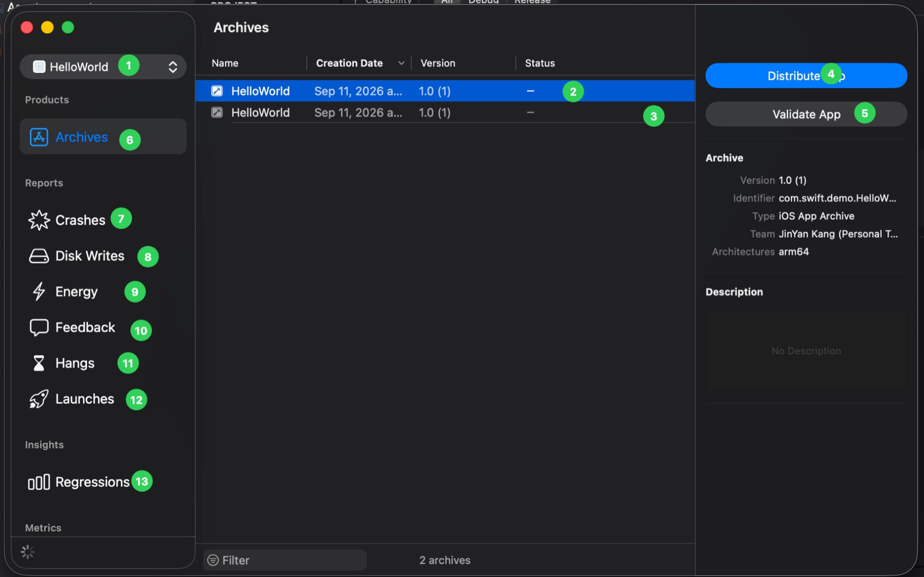Toggle the Creation Date sort chevron

pos(401,63)
